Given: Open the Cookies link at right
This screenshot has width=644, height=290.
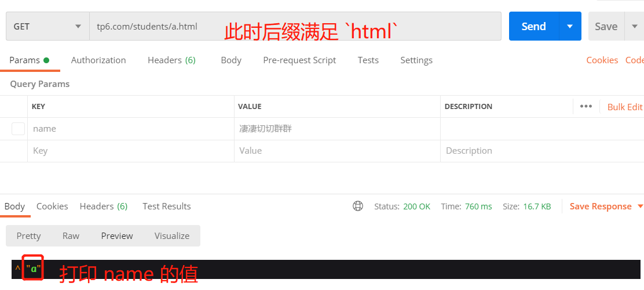Looking at the screenshot, I should (x=602, y=60).
